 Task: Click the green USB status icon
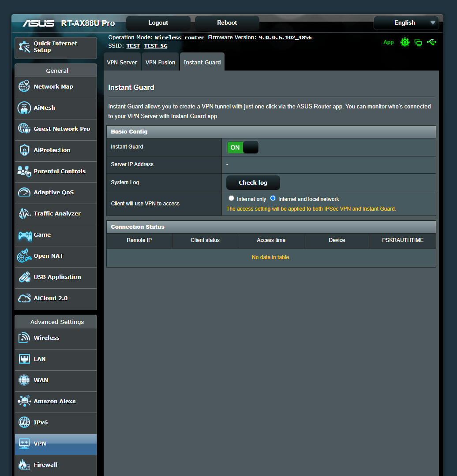coord(431,42)
